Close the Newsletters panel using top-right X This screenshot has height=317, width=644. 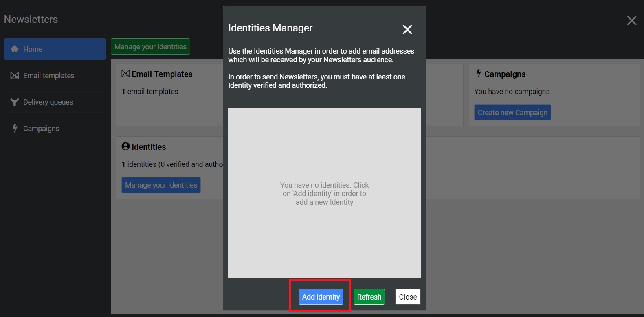[631, 21]
